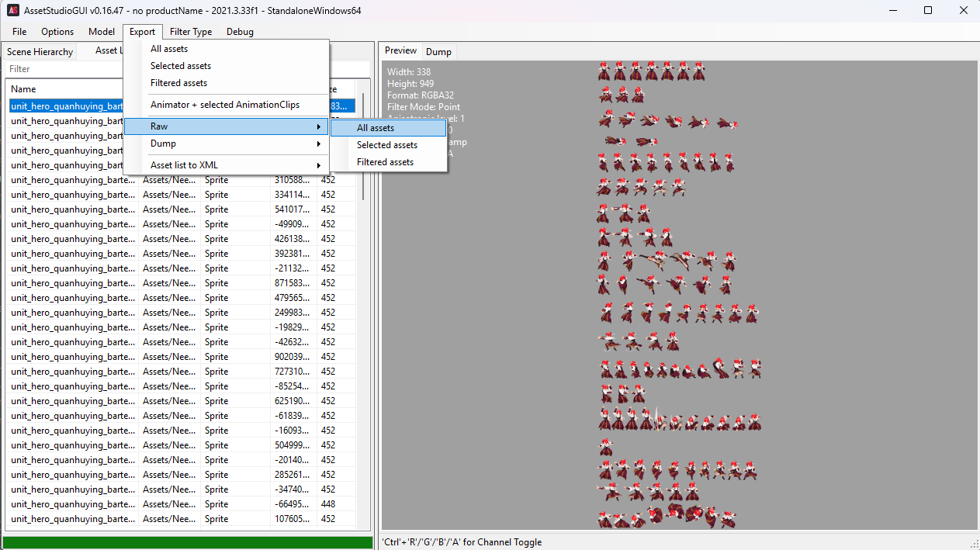
Task: Expand the Raw export submenu
Action: click(159, 126)
